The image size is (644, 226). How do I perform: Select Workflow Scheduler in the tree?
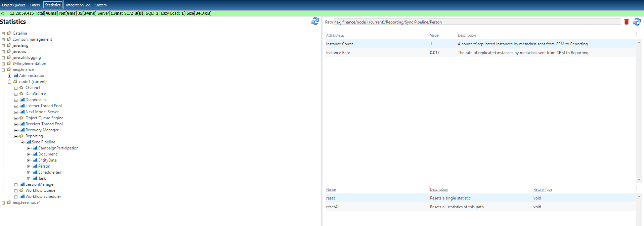tap(43, 196)
